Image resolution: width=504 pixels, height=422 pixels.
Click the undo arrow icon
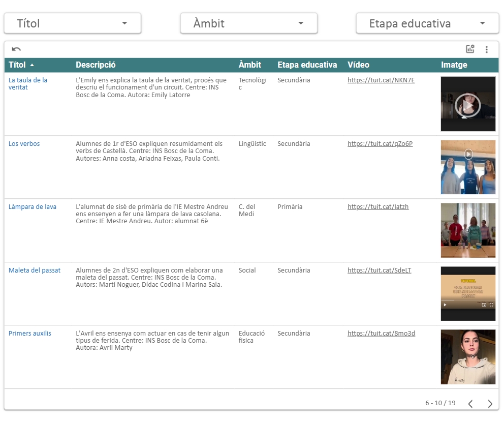(16, 49)
